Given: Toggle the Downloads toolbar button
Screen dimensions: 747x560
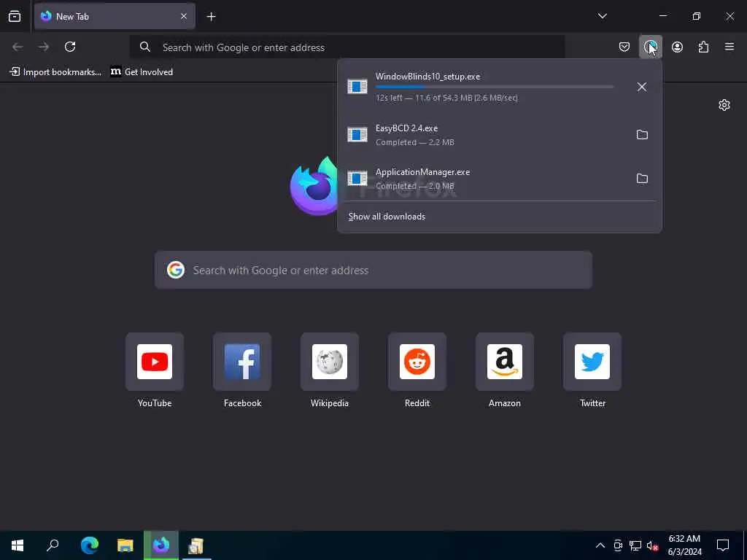Looking at the screenshot, I should point(650,47).
